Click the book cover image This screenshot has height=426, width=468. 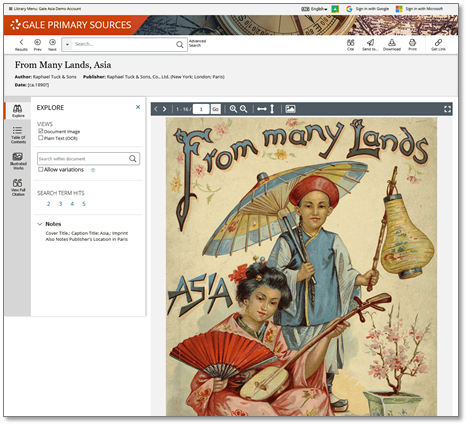(x=301, y=267)
